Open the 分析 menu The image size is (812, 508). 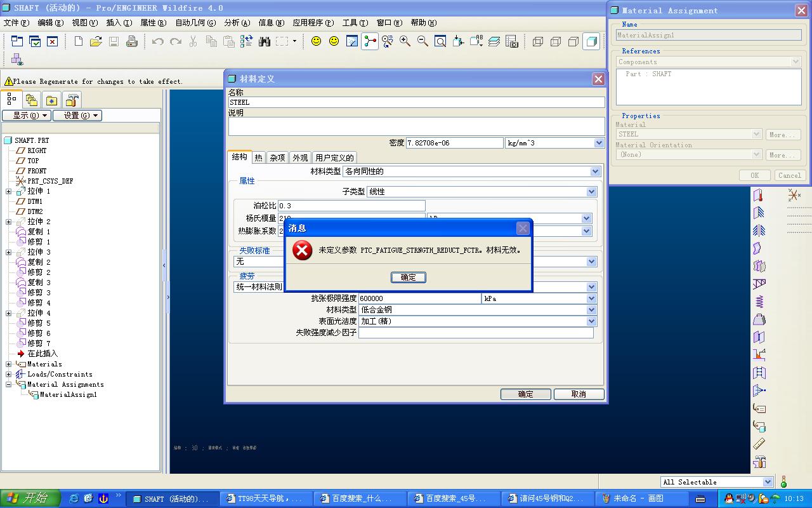pyautogui.click(x=237, y=23)
